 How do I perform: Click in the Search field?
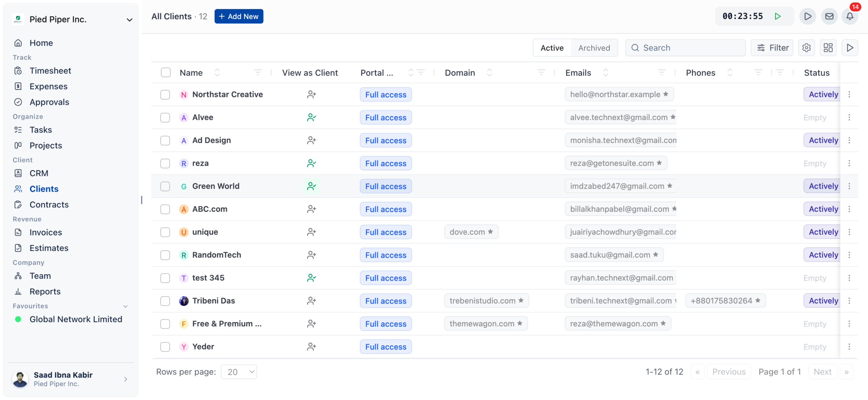click(685, 48)
